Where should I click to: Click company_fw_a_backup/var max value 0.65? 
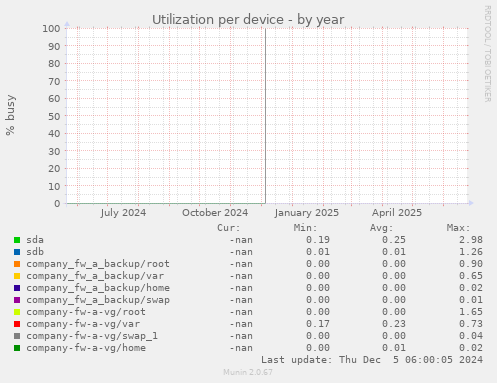coord(471,276)
